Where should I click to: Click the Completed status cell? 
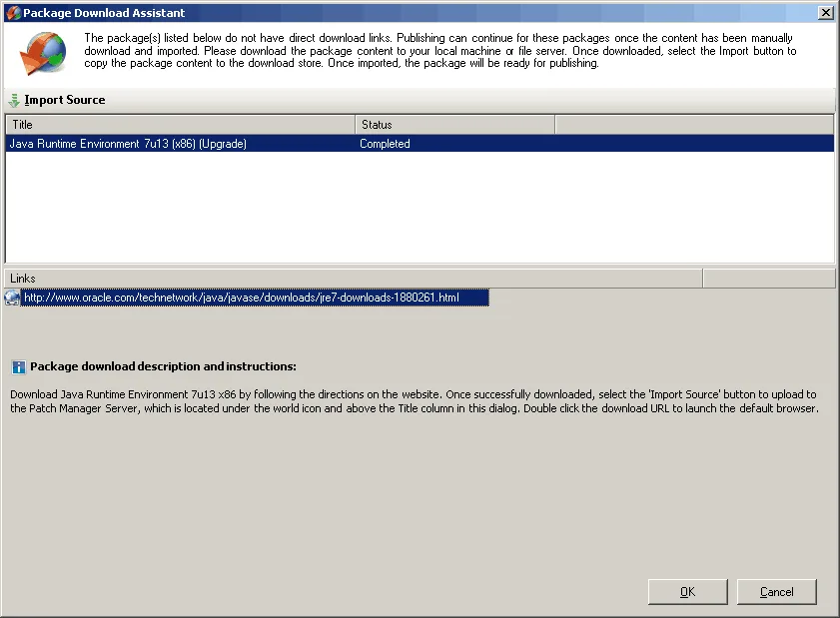point(386,144)
